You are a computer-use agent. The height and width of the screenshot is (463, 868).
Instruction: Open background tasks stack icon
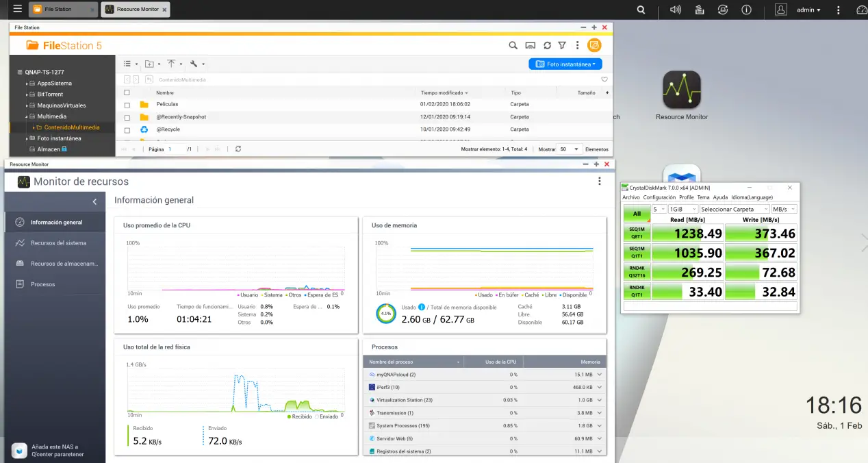pyautogui.click(x=700, y=10)
